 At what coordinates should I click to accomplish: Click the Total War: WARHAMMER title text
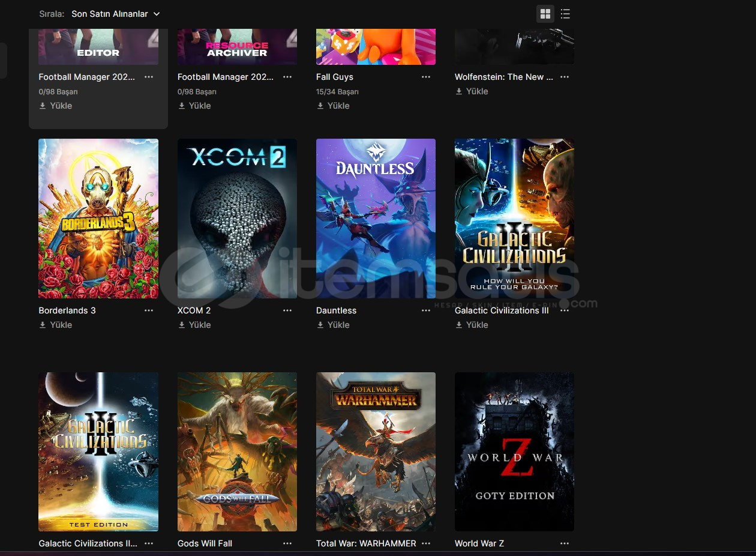click(366, 543)
